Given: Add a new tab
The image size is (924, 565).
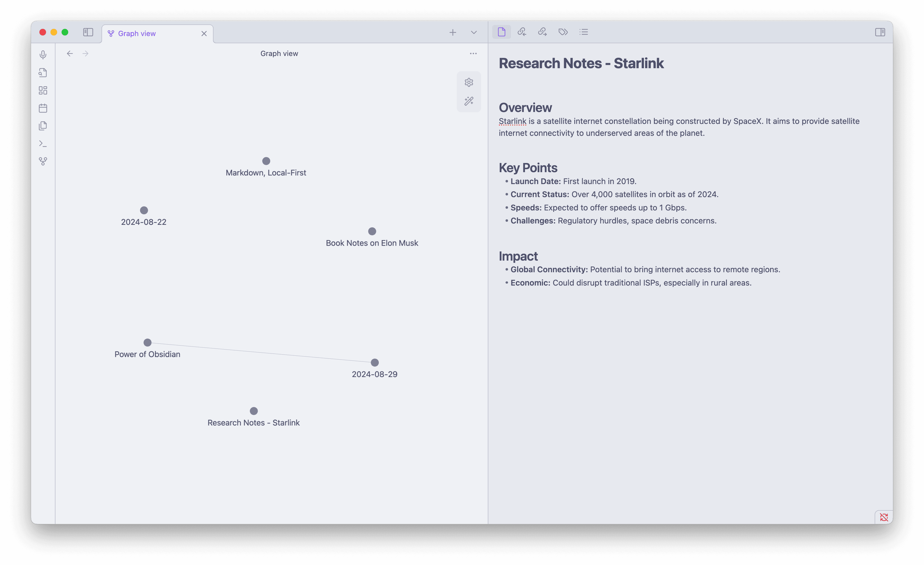Looking at the screenshot, I should 453,33.
